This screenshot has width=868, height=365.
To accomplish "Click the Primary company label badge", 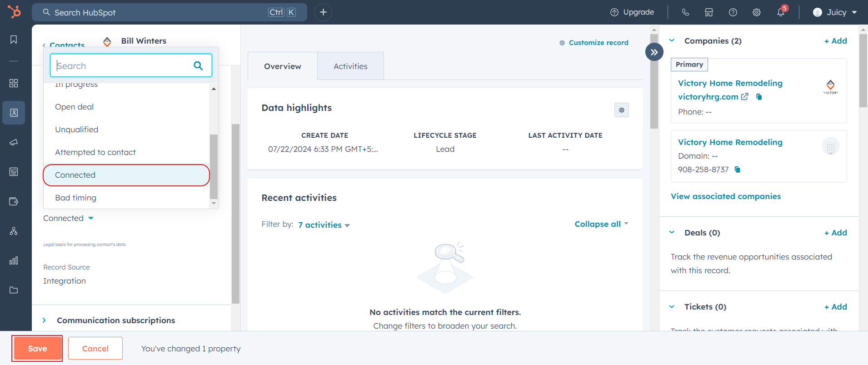I will pos(689,65).
